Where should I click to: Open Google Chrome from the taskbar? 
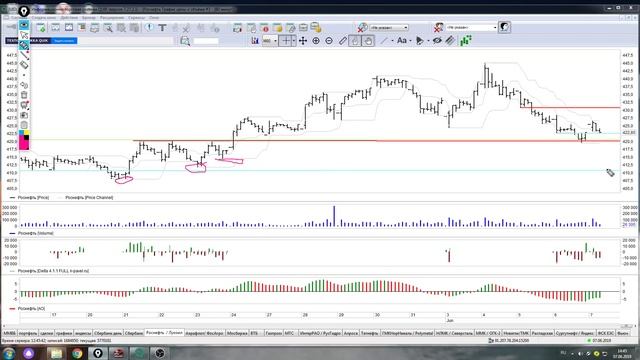coord(77,353)
